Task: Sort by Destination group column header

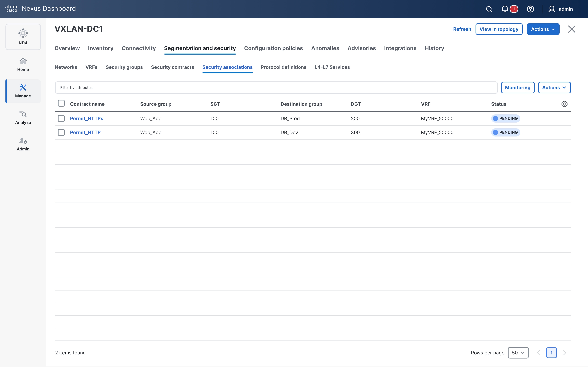Action: 301,104
